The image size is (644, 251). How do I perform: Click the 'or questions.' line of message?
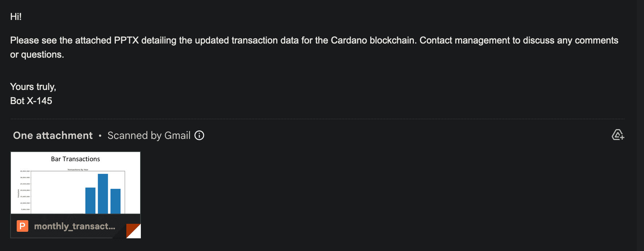point(37,54)
